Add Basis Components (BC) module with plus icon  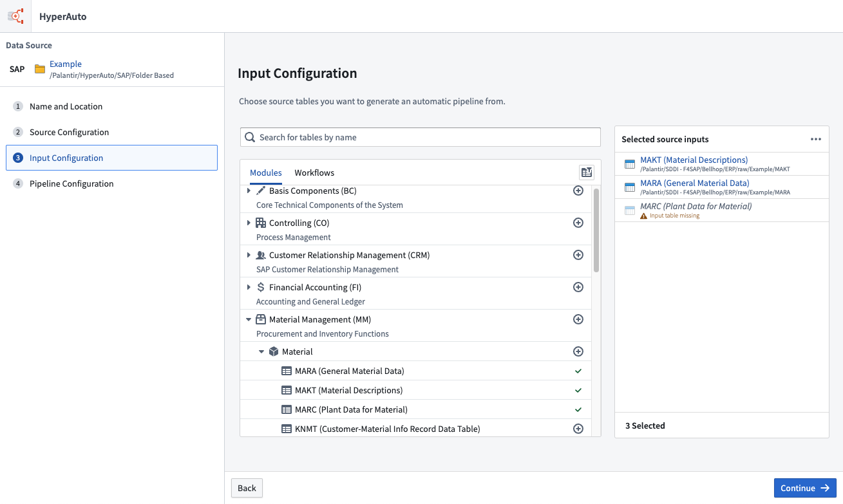coord(578,191)
